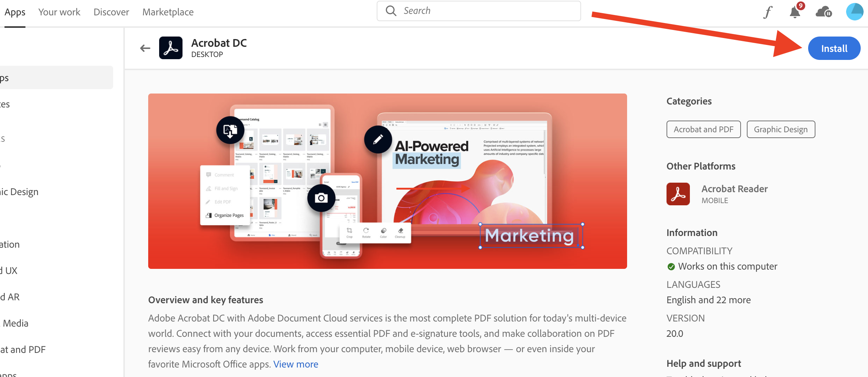Open the Marketplace tab

point(168,12)
